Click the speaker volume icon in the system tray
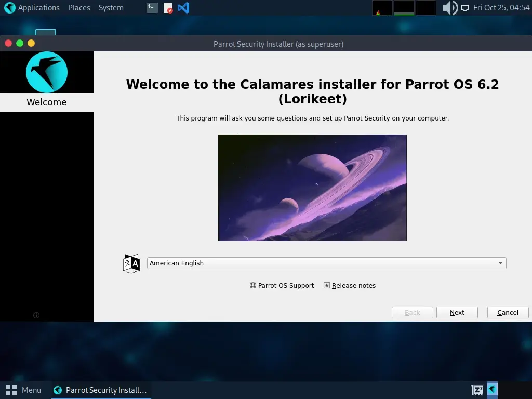 point(450,7)
